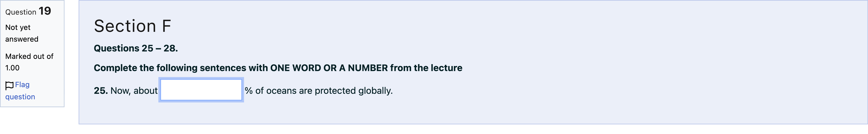Focus the blank answer box for sentence 25

pos(201,90)
